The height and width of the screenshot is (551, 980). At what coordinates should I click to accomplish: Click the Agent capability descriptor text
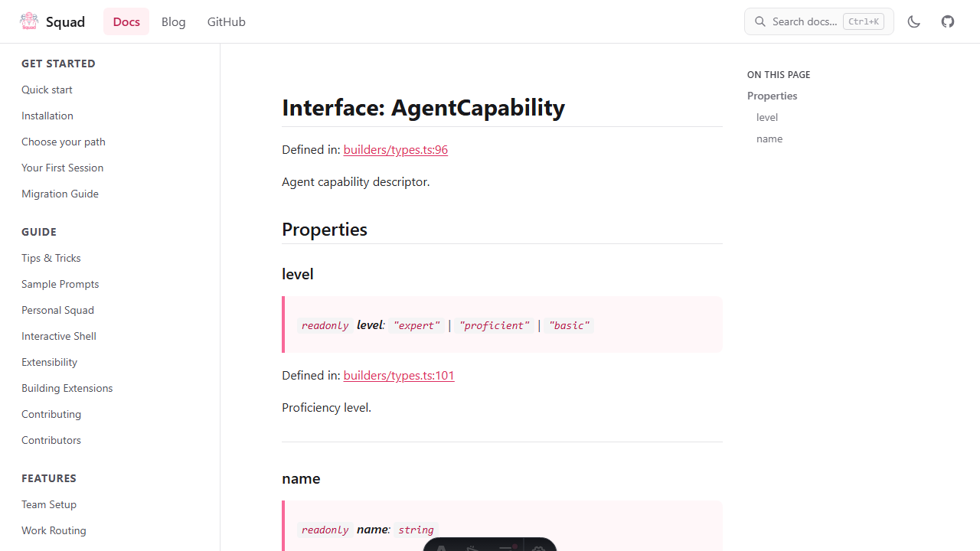pyautogui.click(x=356, y=181)
